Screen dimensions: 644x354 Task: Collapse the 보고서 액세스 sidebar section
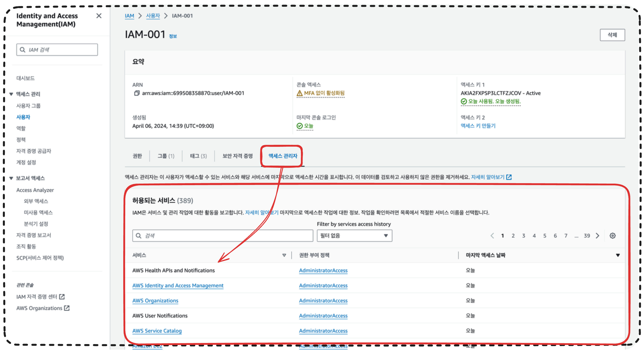[x=11, y=178]
